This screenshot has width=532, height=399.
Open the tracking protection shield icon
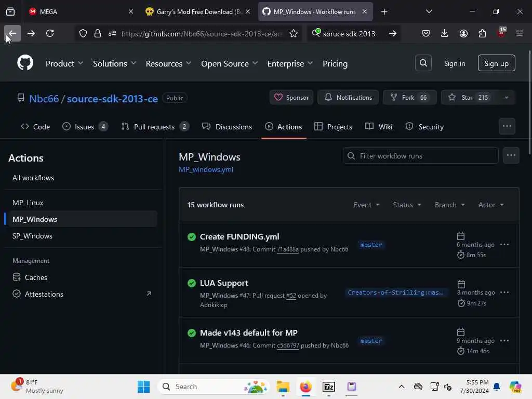click(x=83, y=34)
